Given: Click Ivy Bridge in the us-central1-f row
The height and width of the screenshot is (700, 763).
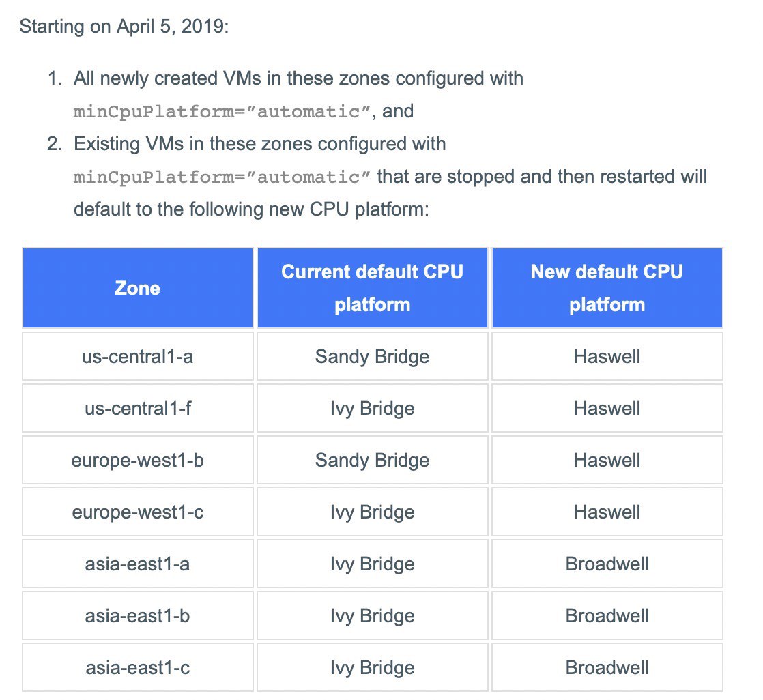Looking at the screenshot, I should [372, 408].
